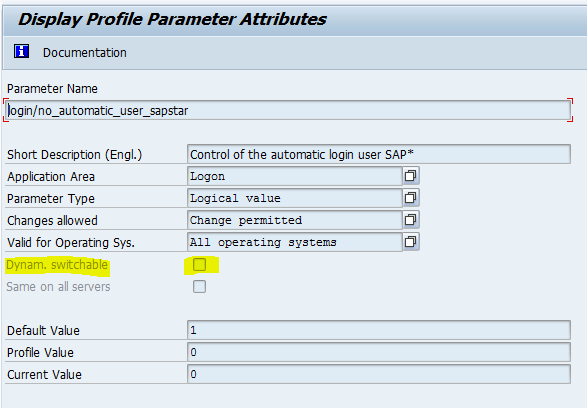The image size is (587, 408).
Task: Click the blue Documentation info icon
Action: tap(21, 51)
